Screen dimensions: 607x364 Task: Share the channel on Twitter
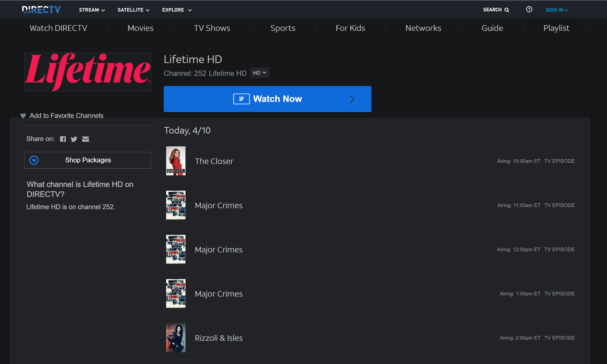click(74, 139)
